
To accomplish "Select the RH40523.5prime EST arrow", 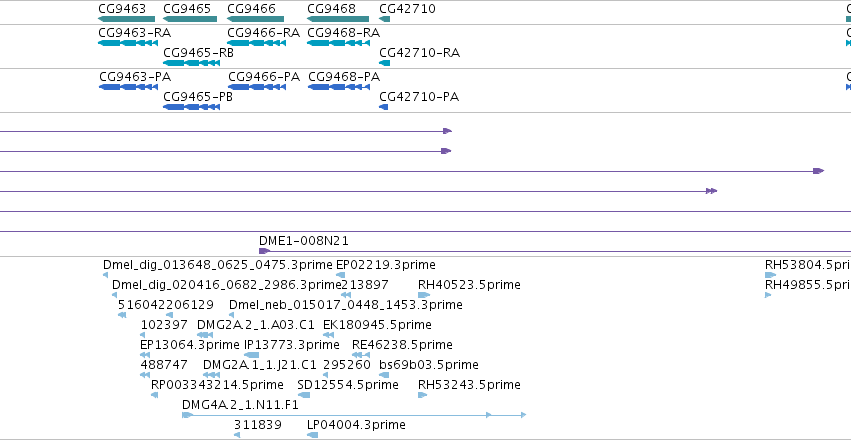I will 424,295.
